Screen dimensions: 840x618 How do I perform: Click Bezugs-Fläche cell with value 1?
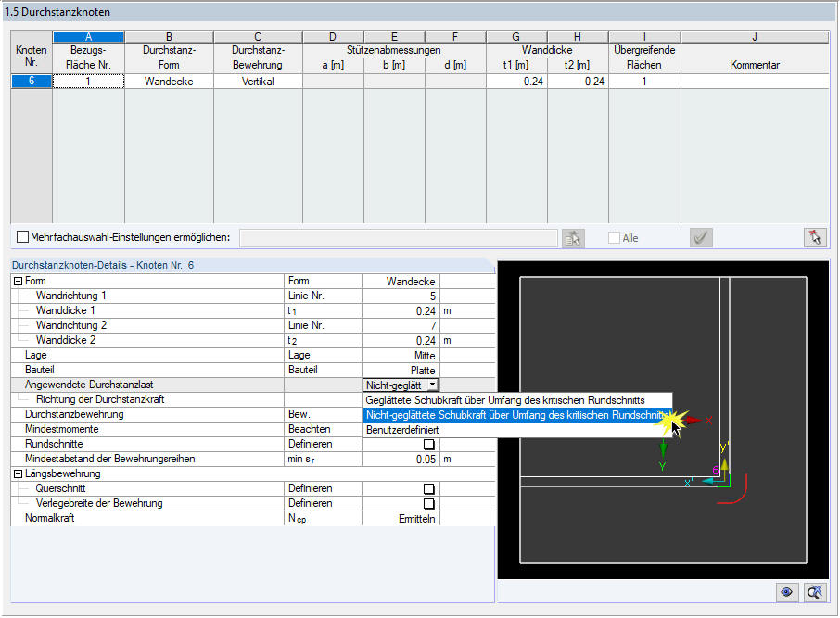tap(88, 81)
